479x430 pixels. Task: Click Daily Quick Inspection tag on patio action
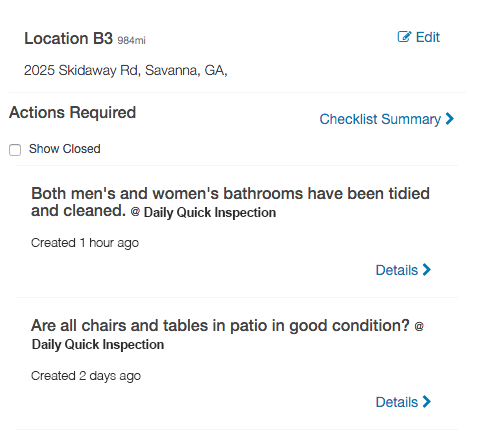click(x=98, y=345)
